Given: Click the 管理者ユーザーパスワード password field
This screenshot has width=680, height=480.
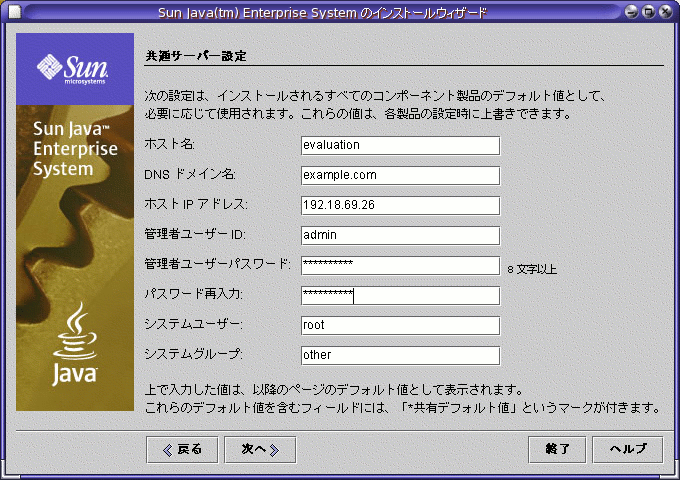Looking at the screenshot, I should (400, 265).
